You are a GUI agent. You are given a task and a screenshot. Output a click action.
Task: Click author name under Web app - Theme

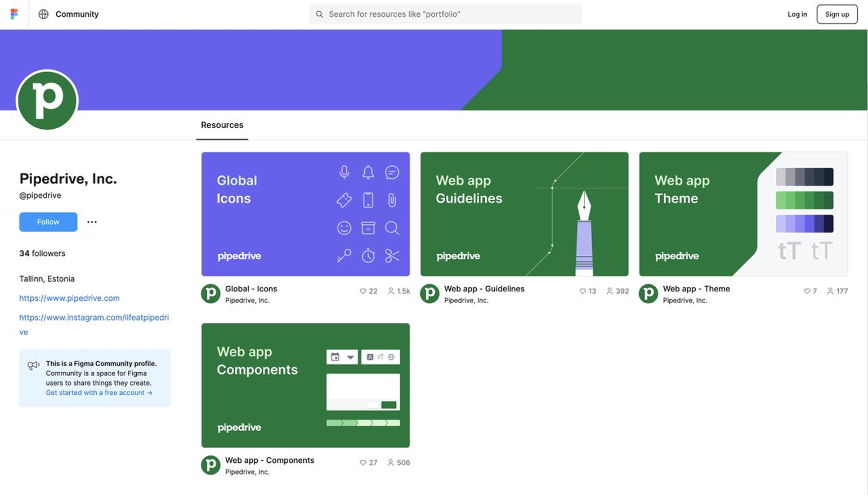(x=684, y=300)
